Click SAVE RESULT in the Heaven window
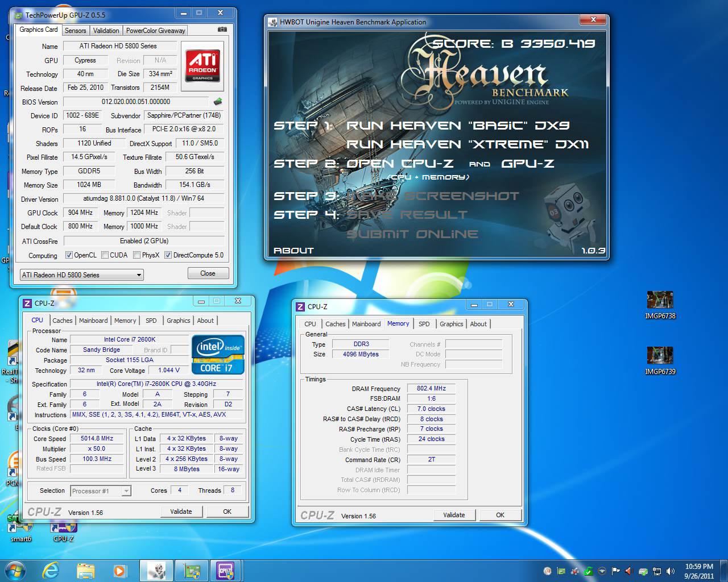 click(x=407, y=215)
